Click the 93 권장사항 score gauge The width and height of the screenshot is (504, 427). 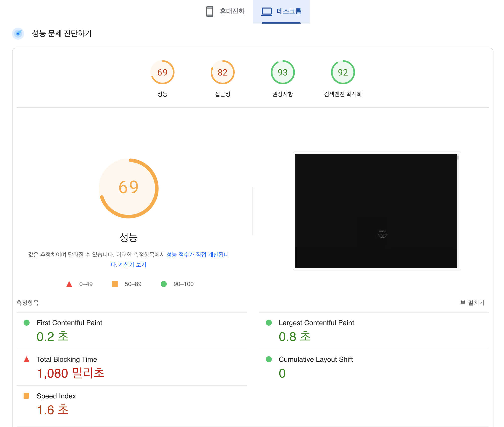(283, 73)
